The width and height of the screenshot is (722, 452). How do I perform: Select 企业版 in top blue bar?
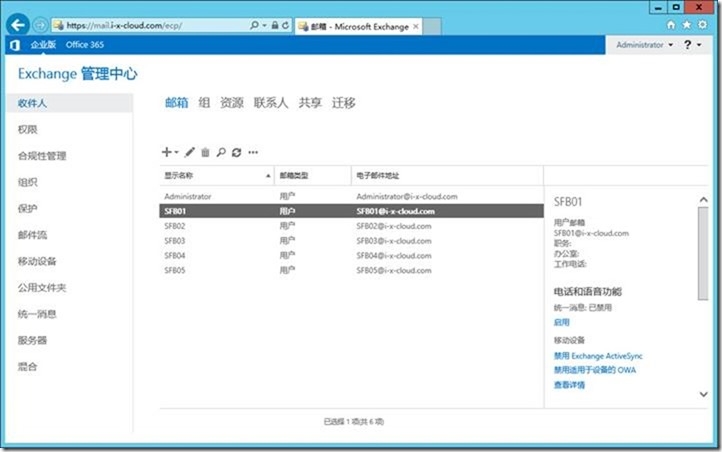click(x=43, y=45)
